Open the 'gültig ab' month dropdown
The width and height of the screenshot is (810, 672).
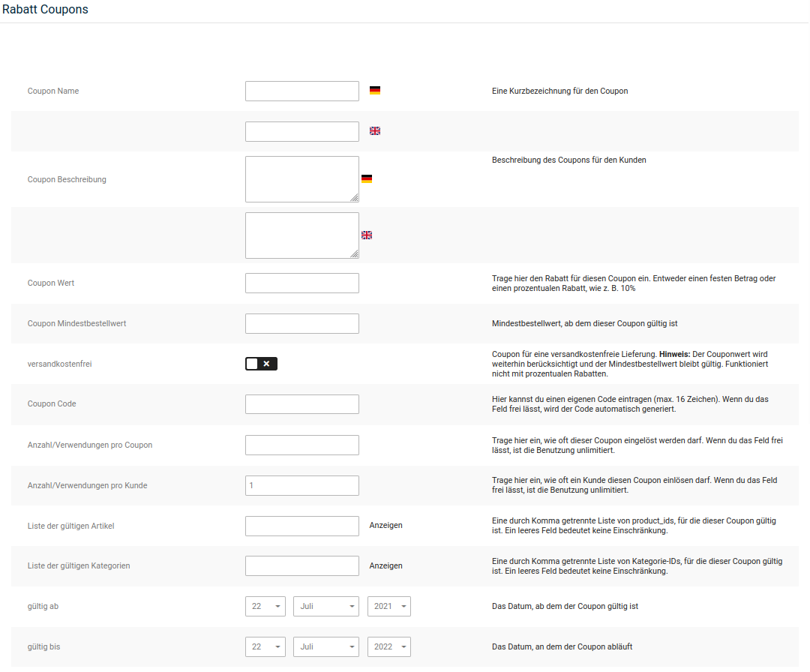click(326, 606)
